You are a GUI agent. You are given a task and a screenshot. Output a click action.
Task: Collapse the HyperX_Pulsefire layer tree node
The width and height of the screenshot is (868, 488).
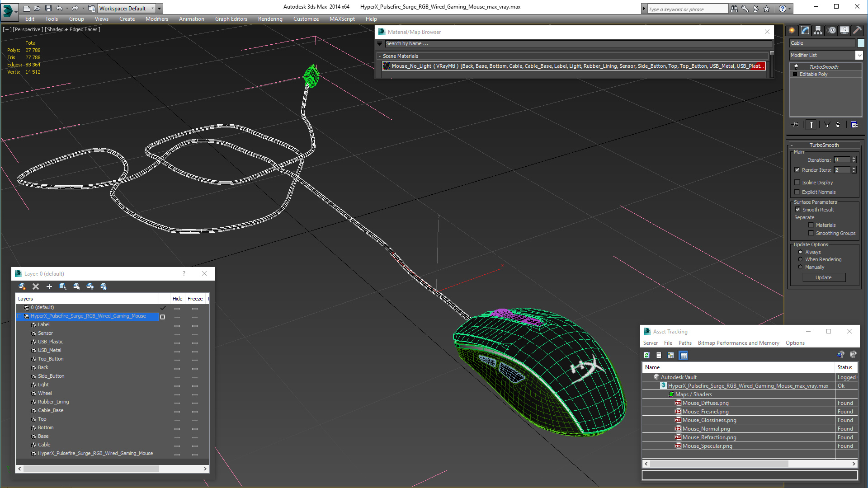coord(19,316)
